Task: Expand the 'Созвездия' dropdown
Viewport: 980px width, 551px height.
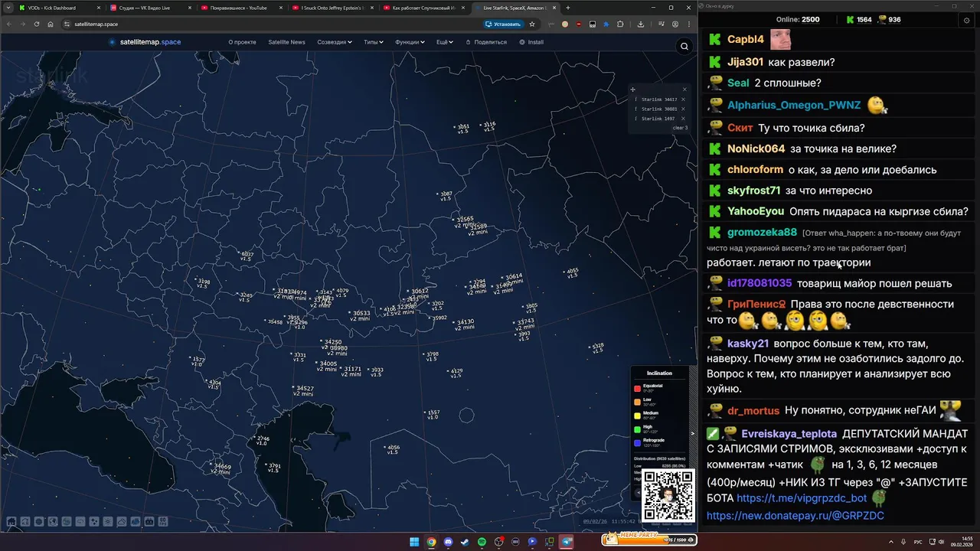Action: (x=335, y=42)
